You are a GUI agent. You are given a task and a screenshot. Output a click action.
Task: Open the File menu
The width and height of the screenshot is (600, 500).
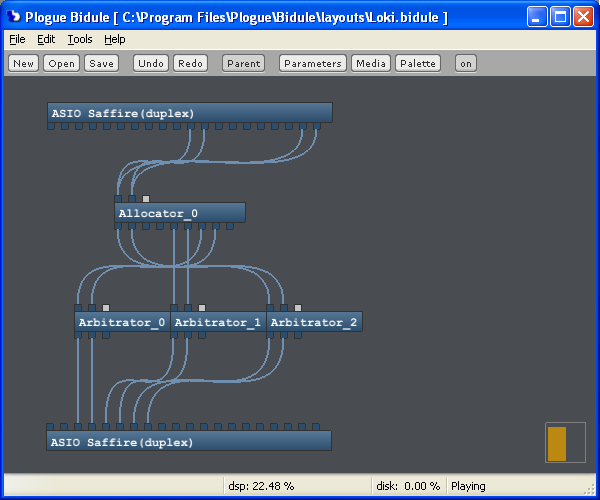click(x=17, y=39)
